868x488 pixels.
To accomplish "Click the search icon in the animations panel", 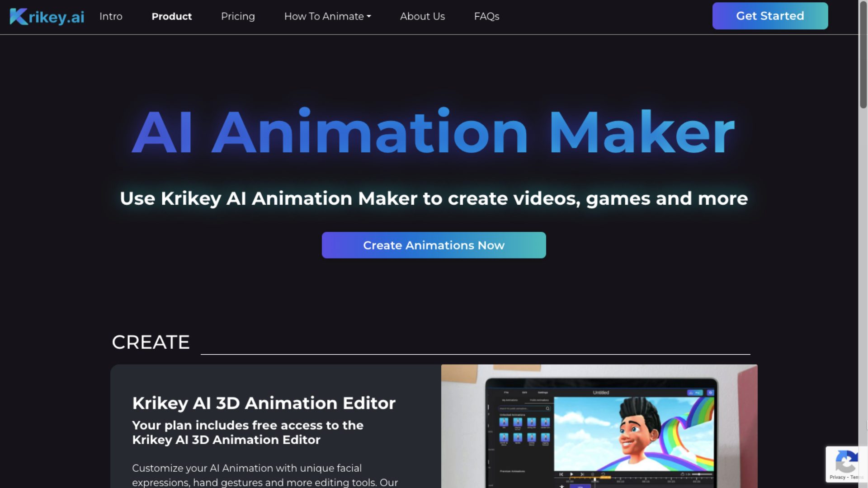I will [x=547, y=408].
